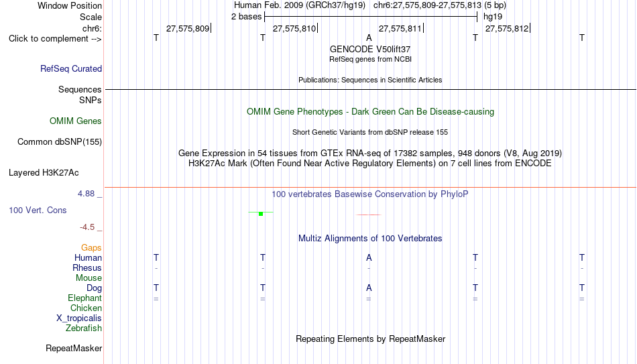Viewport: 637px width, 364px height.
Task: Click the Rhesus species label
Action: tap(87, 268)
